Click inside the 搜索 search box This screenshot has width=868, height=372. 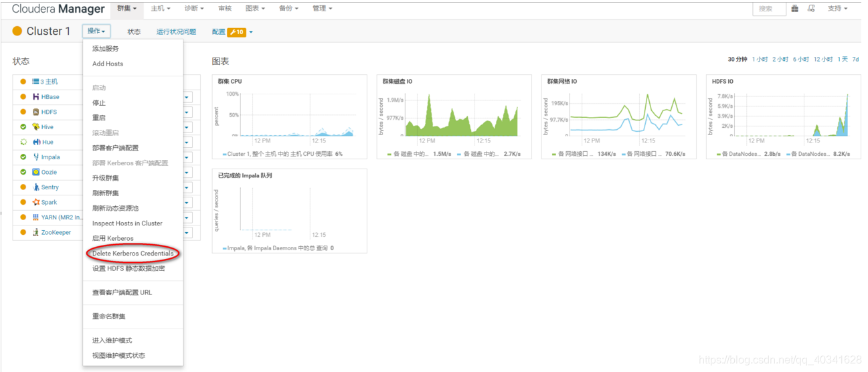coord(769,9)
